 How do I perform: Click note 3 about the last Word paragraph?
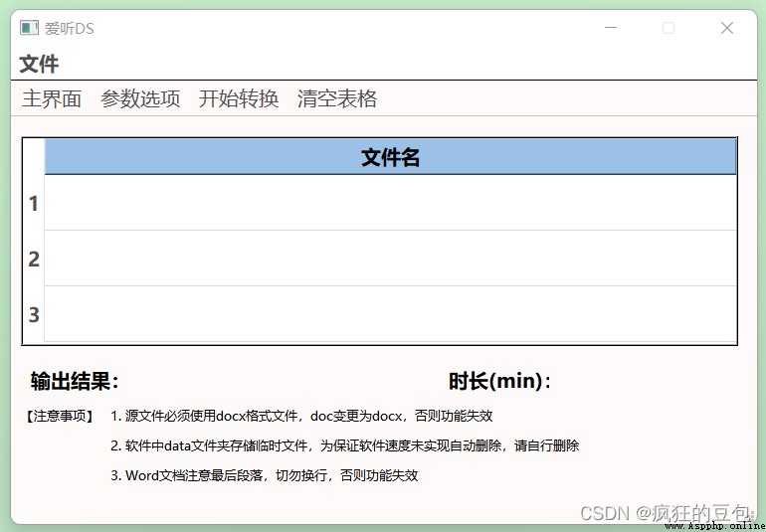click(x=265, y=475)
